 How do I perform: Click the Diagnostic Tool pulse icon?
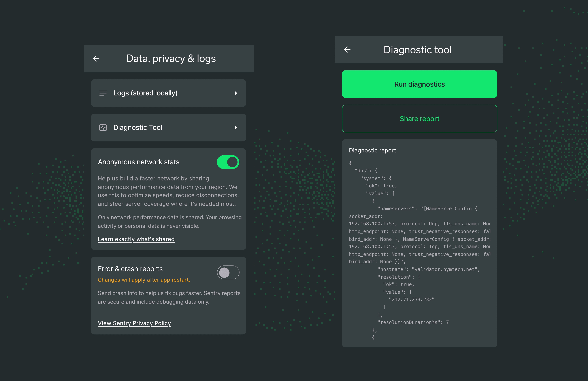[x=103, y=128]
